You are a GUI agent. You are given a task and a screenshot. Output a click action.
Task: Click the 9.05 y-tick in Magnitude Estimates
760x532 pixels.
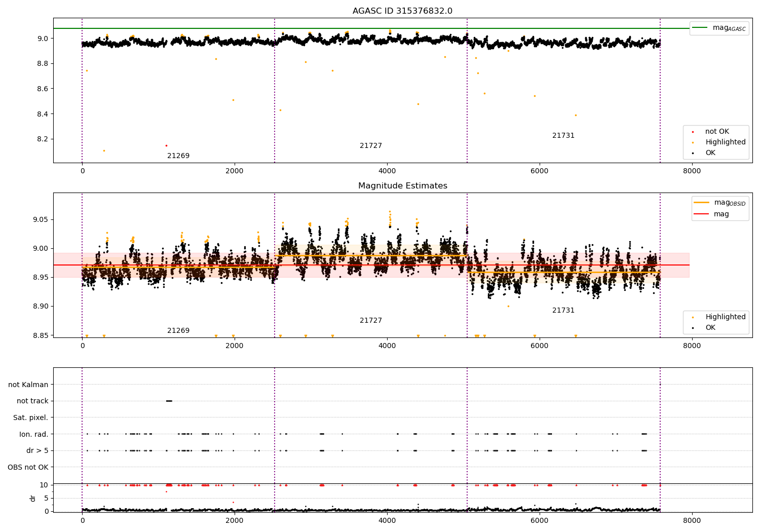pos(41,220)
